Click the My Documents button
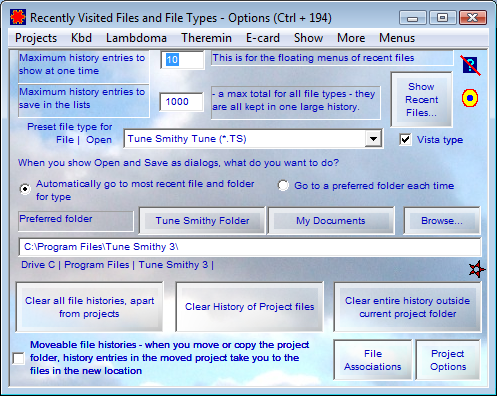The height and width of the screenshot is (396, 497). pyautogui.click(x=331, y=221)
